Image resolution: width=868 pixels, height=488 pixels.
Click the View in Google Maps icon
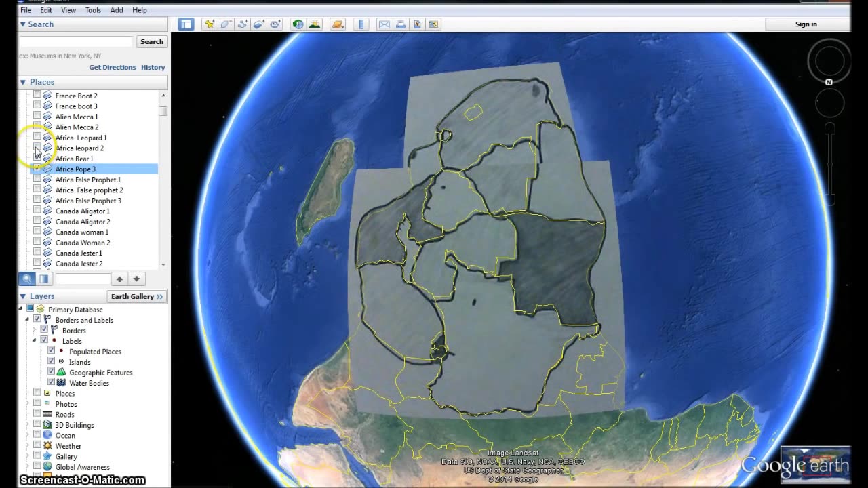point(433,24)
